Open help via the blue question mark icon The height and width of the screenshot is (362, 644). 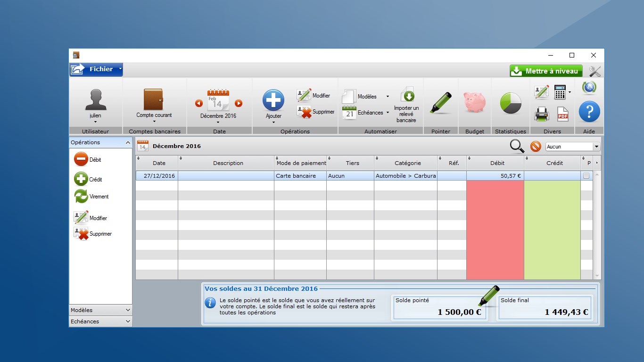(589, 112)
